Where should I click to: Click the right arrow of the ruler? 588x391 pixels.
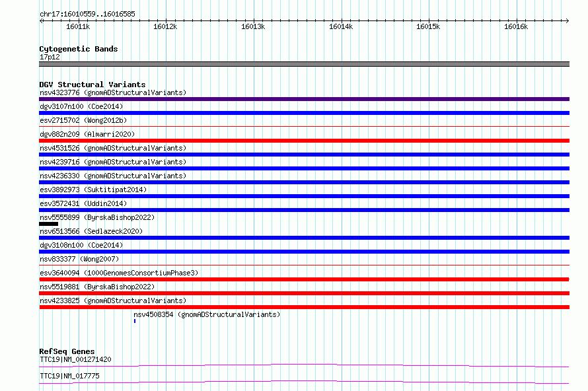coord(568,20)
